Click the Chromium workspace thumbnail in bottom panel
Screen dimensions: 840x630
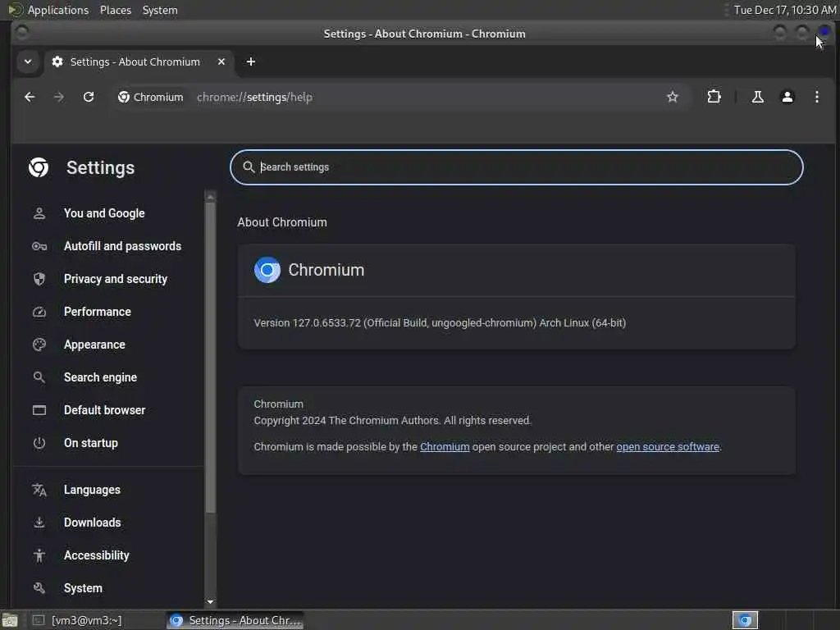coord(745,620)
